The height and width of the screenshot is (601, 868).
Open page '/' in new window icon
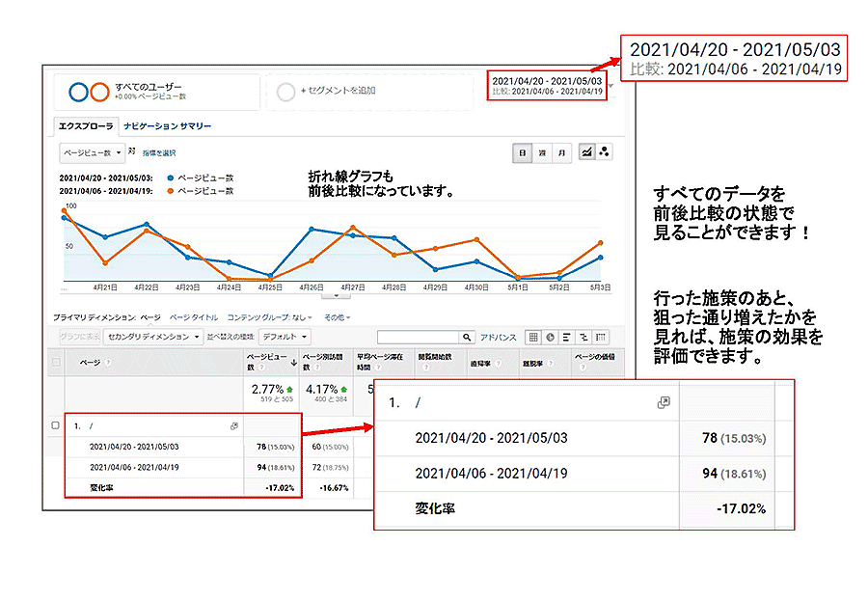pyautogui.click(x=234, y=425)
